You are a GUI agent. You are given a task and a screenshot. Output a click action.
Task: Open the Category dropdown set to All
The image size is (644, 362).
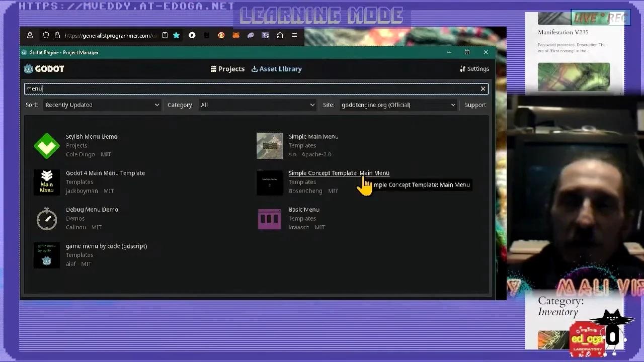pos(257,105)
